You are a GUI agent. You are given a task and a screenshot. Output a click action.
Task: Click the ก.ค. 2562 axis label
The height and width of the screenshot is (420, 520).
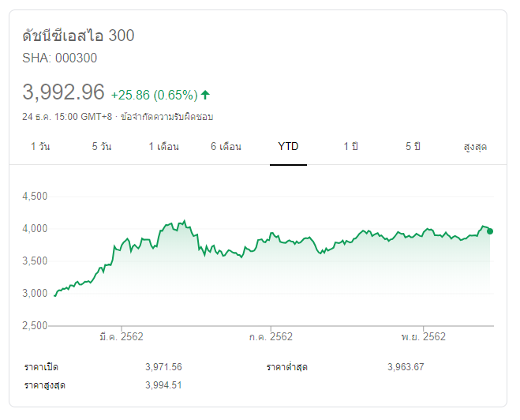[x=271, y=336]
